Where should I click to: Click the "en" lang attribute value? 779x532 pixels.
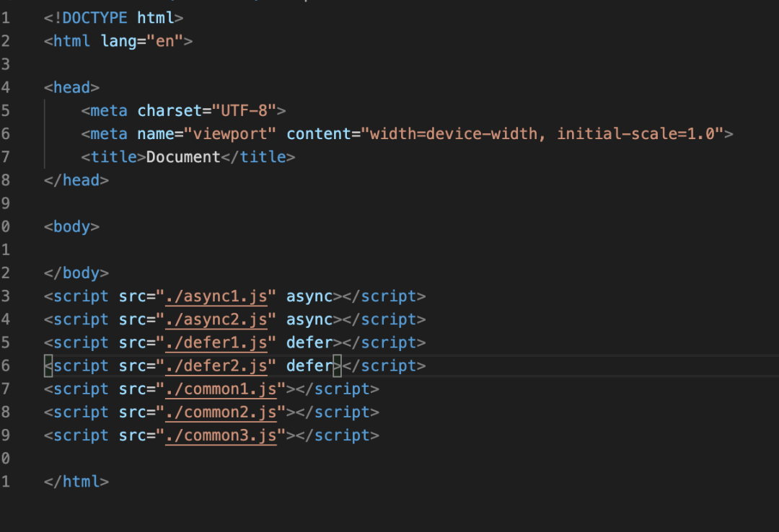pyautogui.click(x=166, y=41)
